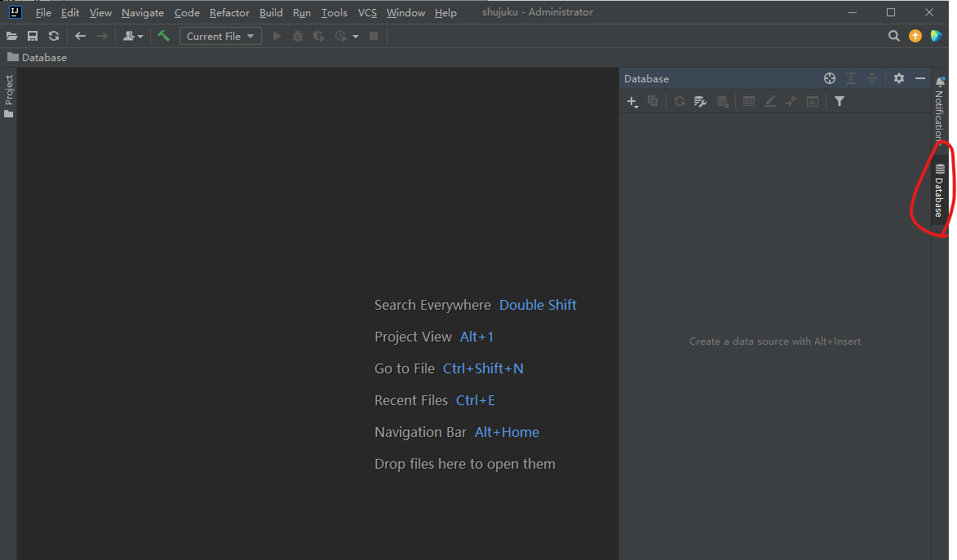
Task: Click the Profile run icon
Action: pos(340,36)
